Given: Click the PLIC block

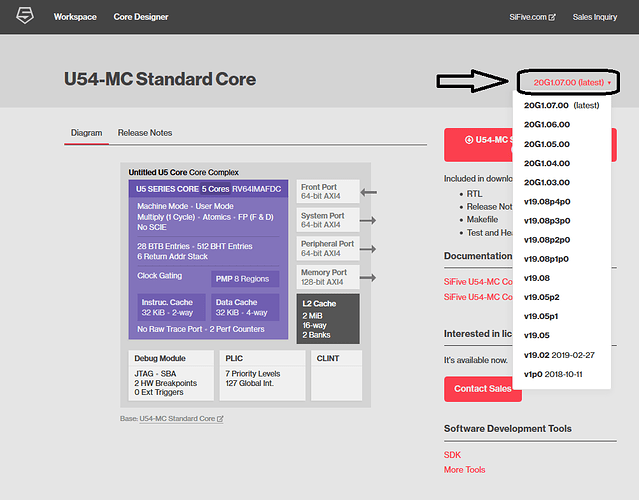Looking at the screenshot, I should [262, 375].
